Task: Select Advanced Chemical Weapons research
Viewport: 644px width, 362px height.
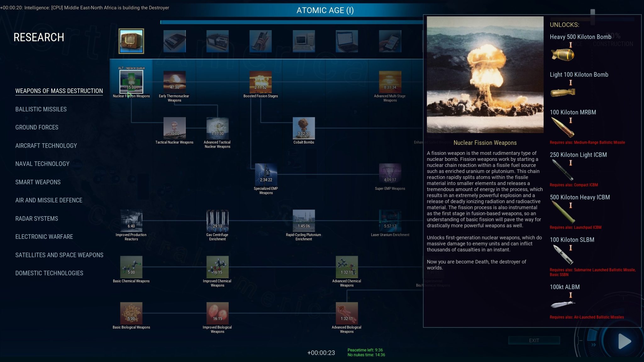Action: pyautogui.click(x=347, y=267)
